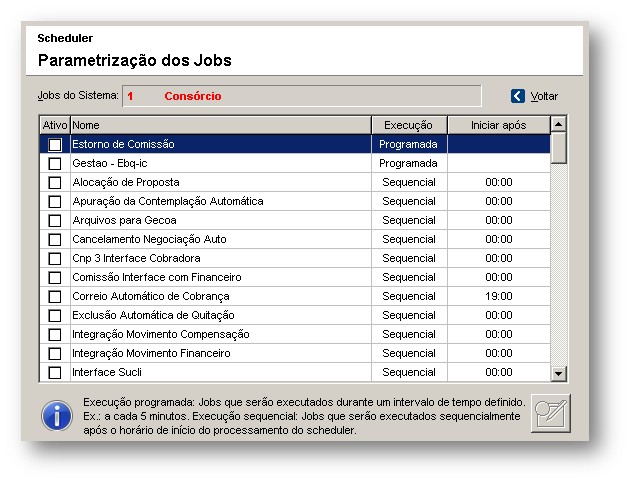This screenshot has height=483, width=631.
Task: Click 00:00 time for Integração Movimento Financeiro
Action: (x=499, y=353)
